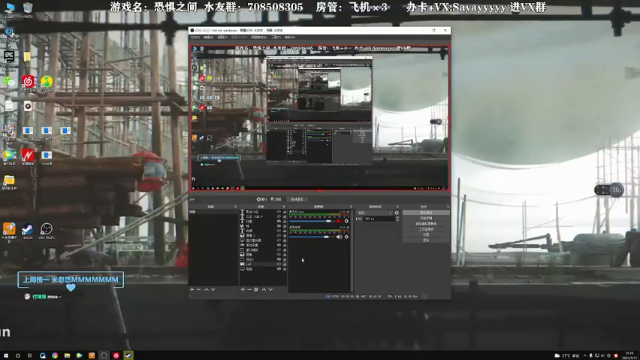Open the Recycle Bin on desktop
This screenshot has height=360, width=640.
click(x=28, y=7)
